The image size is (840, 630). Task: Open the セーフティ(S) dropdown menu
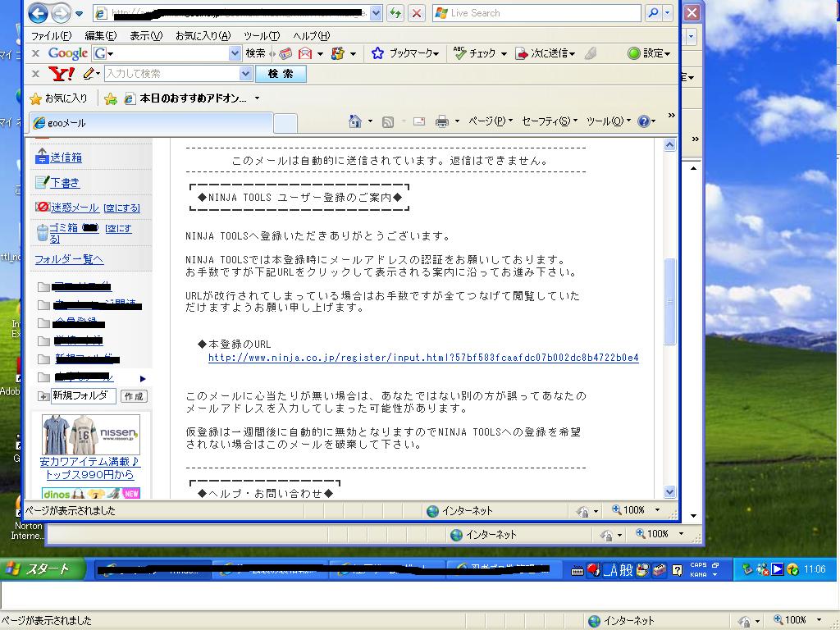(x=550, y=121)
